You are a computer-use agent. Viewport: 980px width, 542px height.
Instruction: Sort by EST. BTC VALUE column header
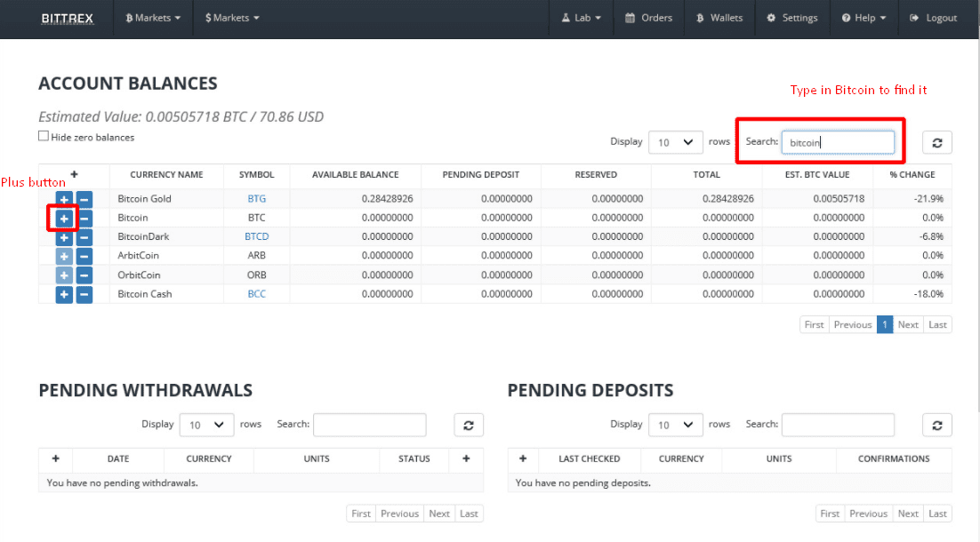pyautogui.click(x=817, y=175)
